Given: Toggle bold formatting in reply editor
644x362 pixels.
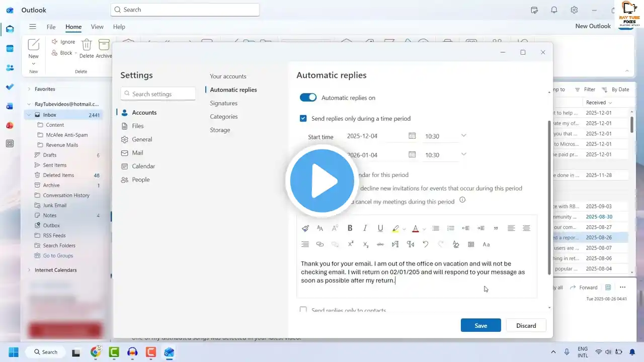Looking at the screenshot, I should (350, 228).
